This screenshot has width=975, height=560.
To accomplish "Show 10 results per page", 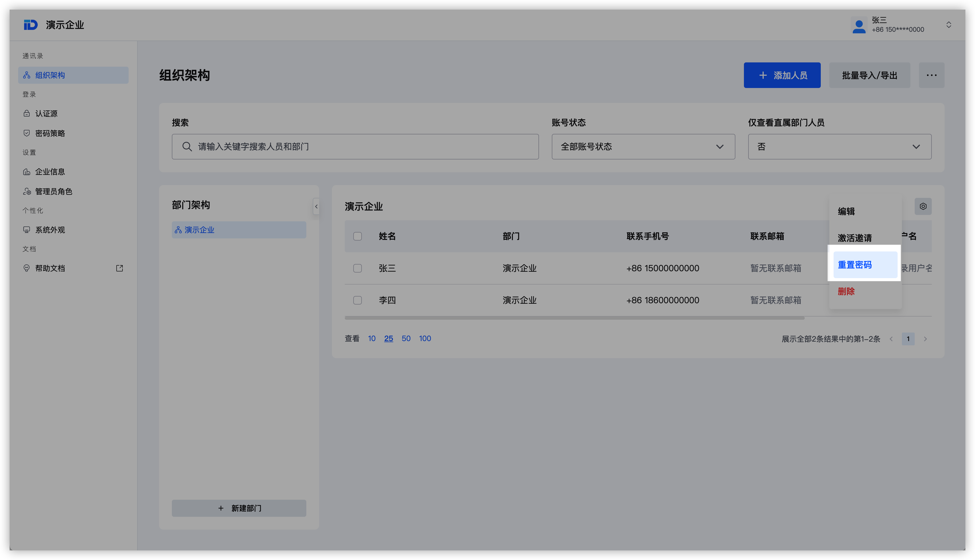I will (372, 338).
